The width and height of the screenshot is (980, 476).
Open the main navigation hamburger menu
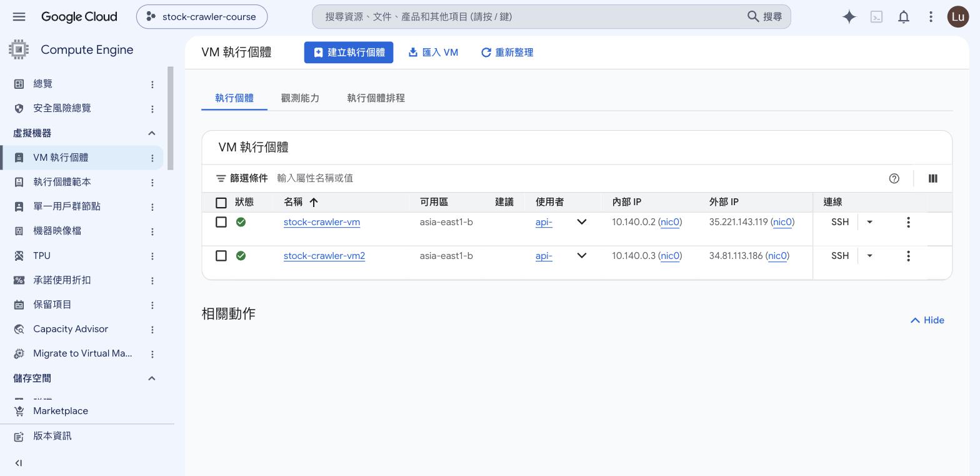click(x=19, y=17)
